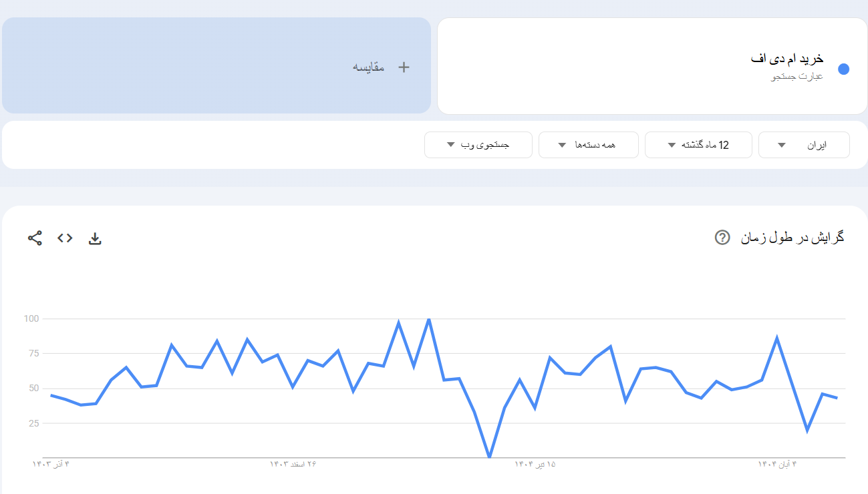
Task: Expand the همه دسته‌ها categories dropdown
Action: click(x=588, y=144)
